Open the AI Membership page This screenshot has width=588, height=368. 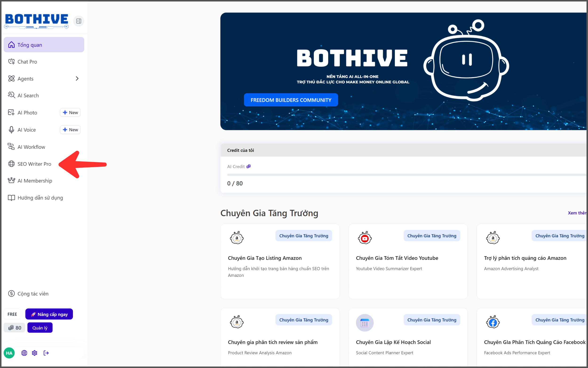pos(44,181)
